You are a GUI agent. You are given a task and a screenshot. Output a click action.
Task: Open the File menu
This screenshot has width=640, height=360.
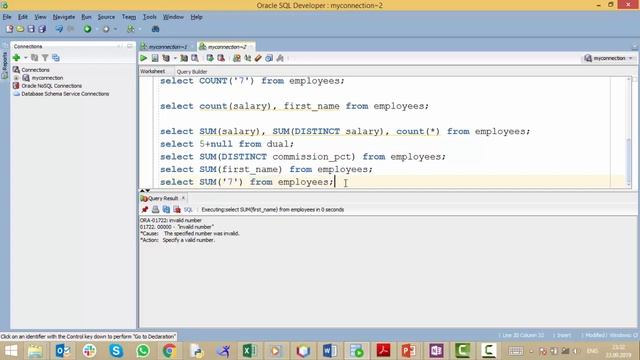click(7, 17)
